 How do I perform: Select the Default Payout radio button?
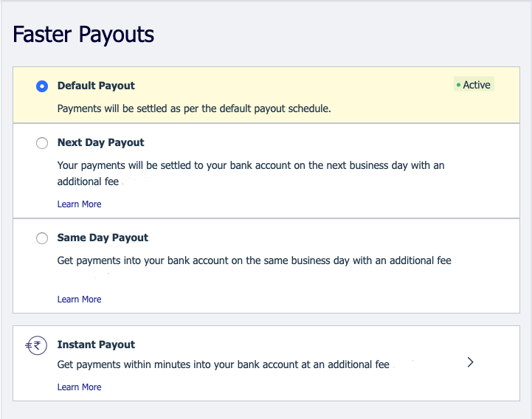click(x=42, y=86)
